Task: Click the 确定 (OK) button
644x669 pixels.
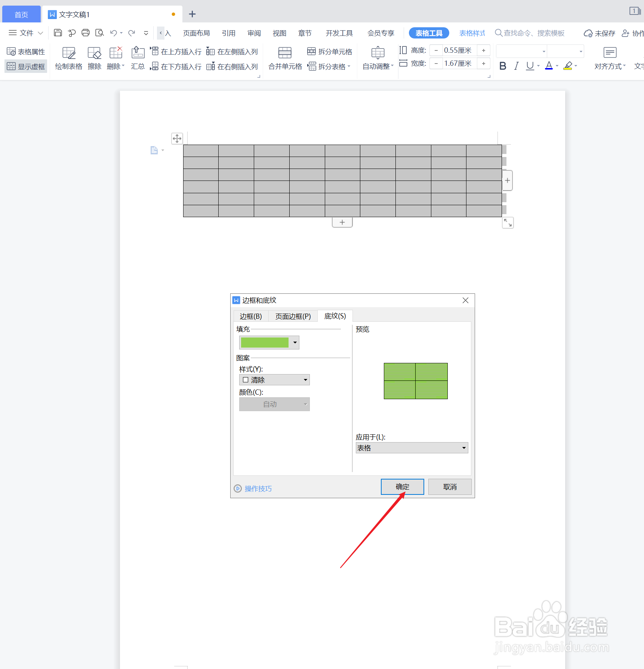Action: pyautogui.click(x=402, y=487)
